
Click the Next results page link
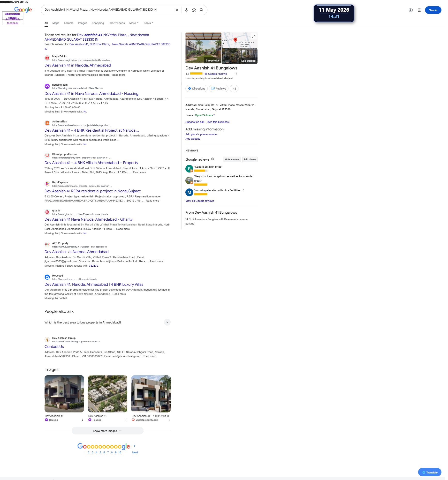(135, 452)
